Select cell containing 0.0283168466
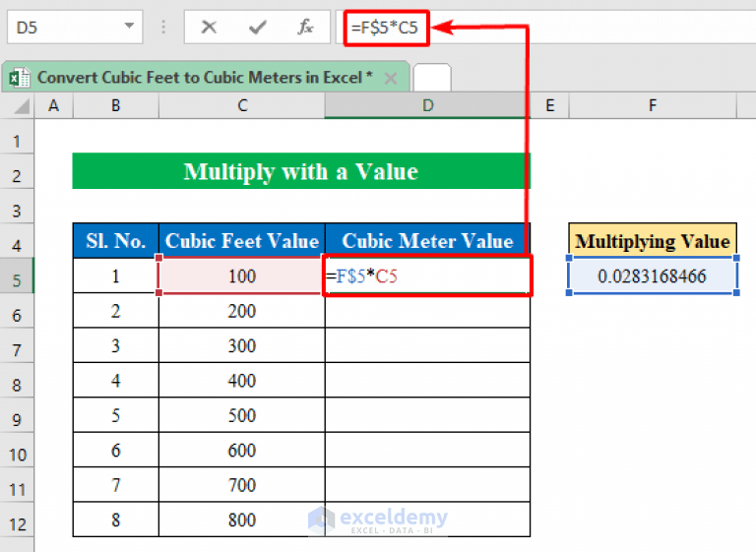Screen dimensions: 756x552 coord(653,276)
